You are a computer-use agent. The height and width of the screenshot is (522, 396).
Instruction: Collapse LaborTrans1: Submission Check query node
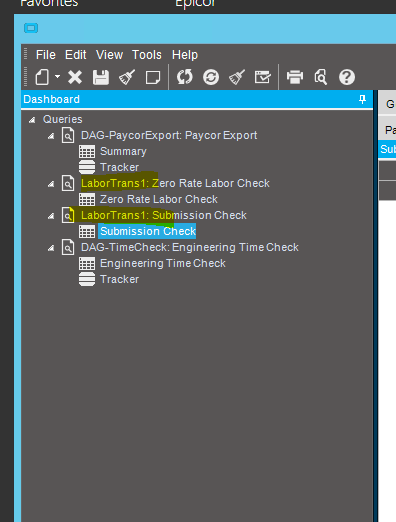[x=51, y=216]
